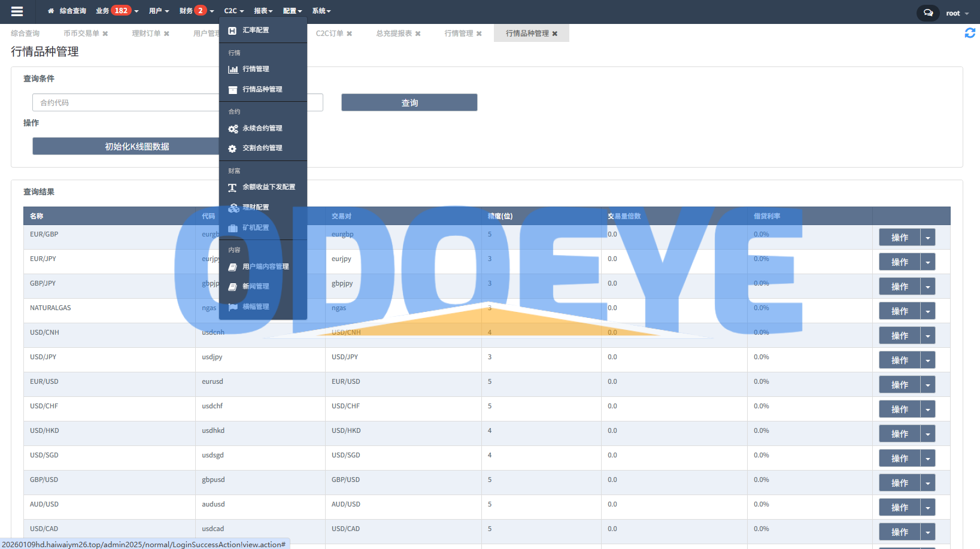Open 余额收益下发配置 menu entry
The image size is (980, 549).
tap(269, 187)
